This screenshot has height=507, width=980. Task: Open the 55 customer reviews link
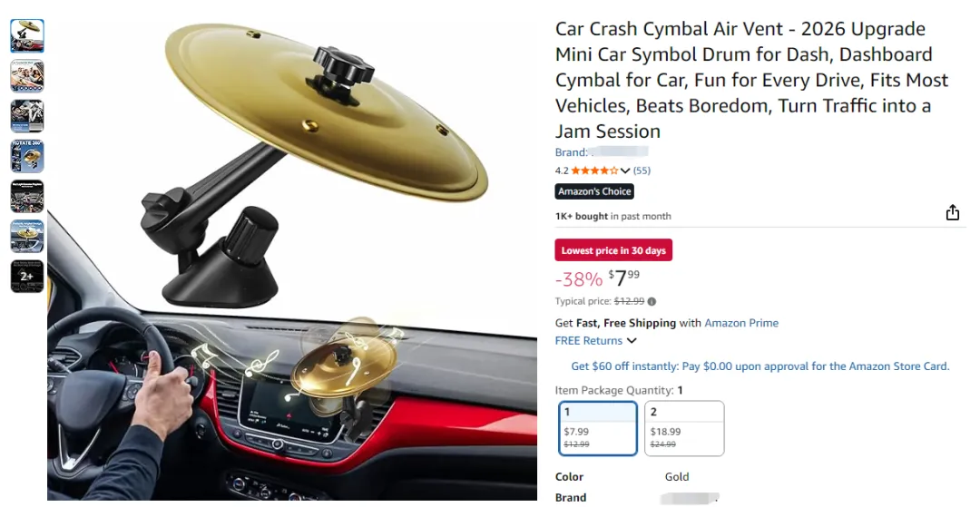coord(642,171)
